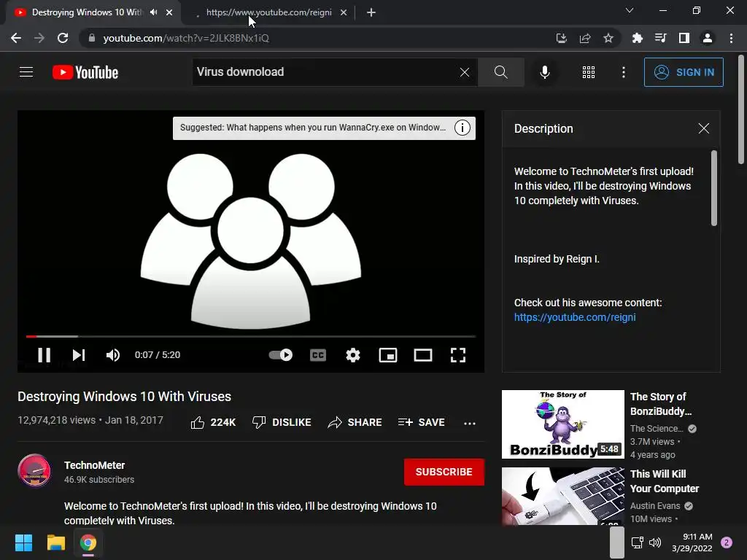The height and width of the screenshot is (560, 747).
Task: Open more actions ellipsis under video
Action: (x=470, y=423)
